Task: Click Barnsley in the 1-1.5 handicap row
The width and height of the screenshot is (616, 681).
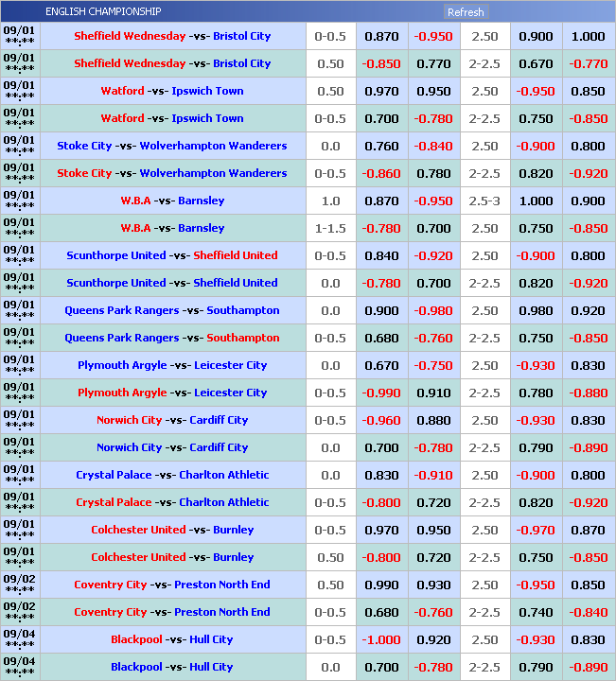Action: coord(202,228)
